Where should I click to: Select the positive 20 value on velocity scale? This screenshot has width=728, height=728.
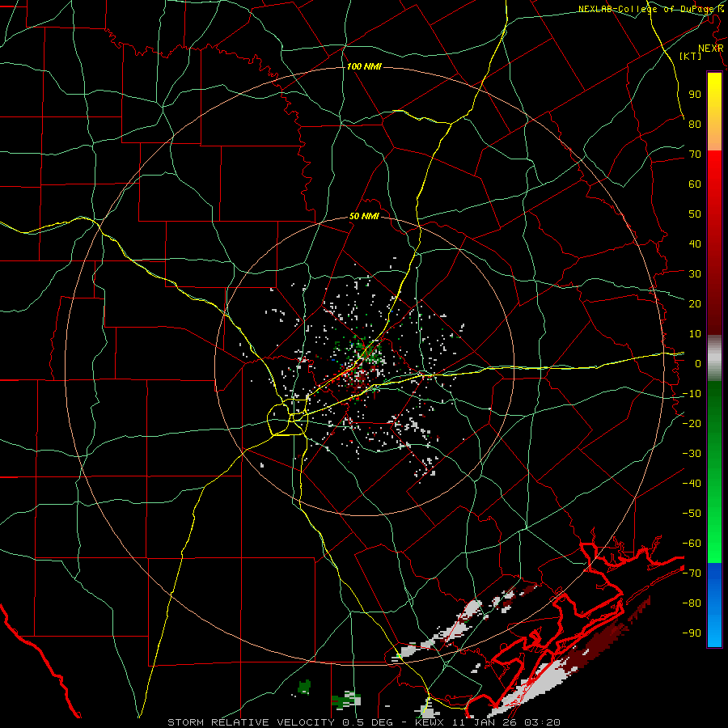pos(695,303)
